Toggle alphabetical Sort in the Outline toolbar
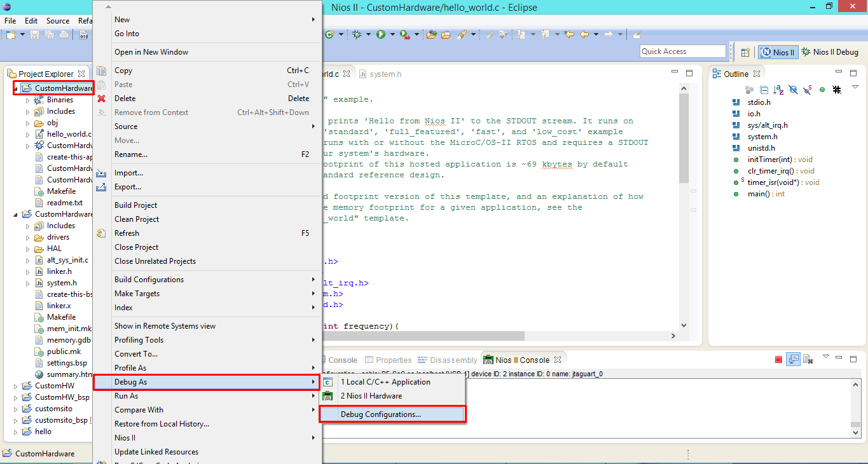This screenshot has width=868, height=464. pyautogui.click(x=778, y=90)
